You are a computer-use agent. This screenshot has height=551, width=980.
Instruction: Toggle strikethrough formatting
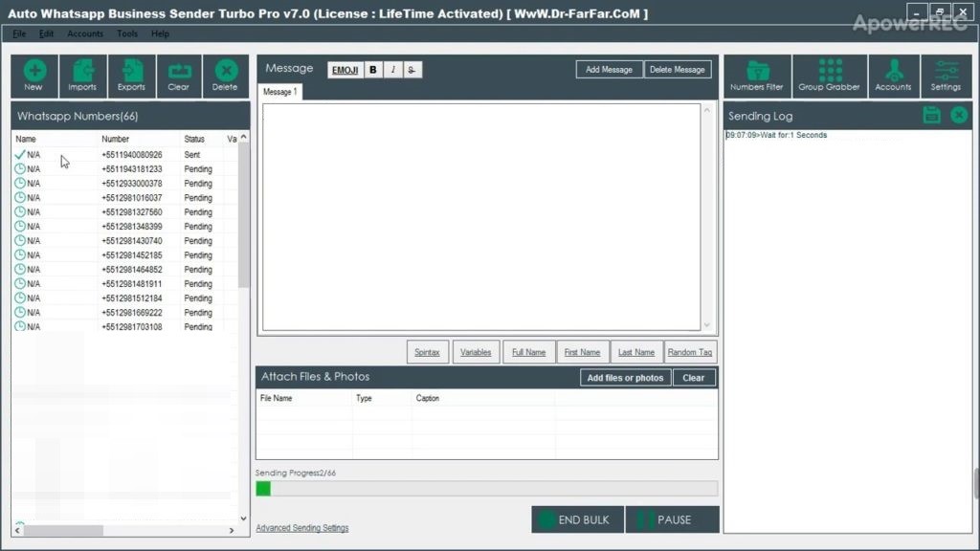coord(412,70)
